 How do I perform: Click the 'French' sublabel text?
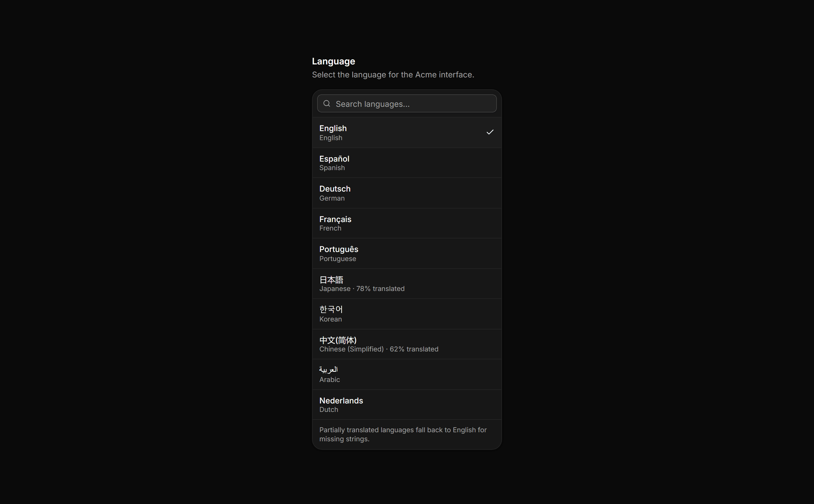point(330,228)
